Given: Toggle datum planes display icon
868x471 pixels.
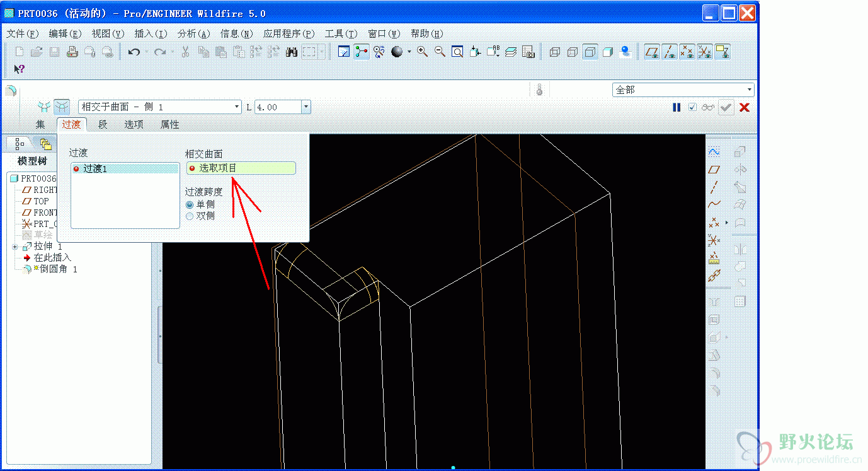Looking at the screenshot, I should pos(653,52).
